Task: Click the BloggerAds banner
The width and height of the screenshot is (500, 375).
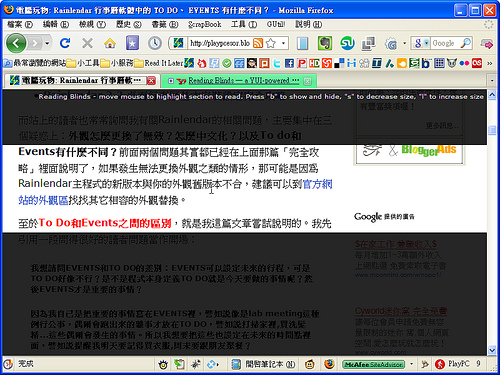Action: tap(410, 151)
